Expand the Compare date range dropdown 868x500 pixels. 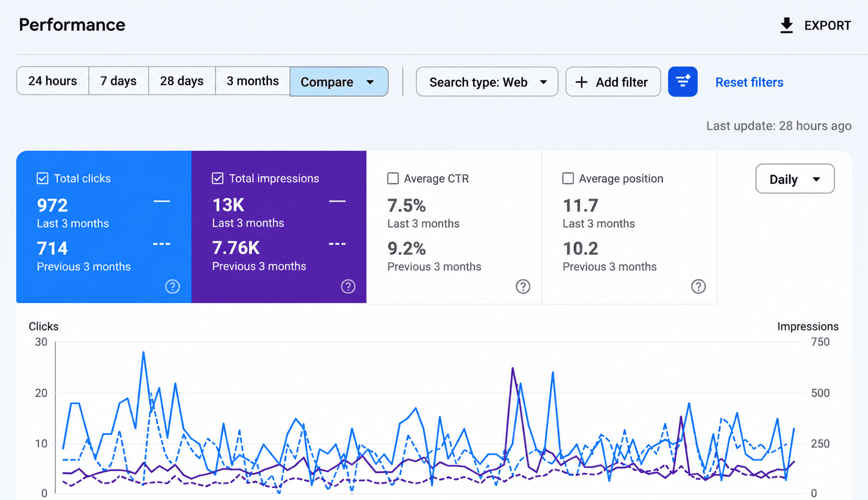339,81
